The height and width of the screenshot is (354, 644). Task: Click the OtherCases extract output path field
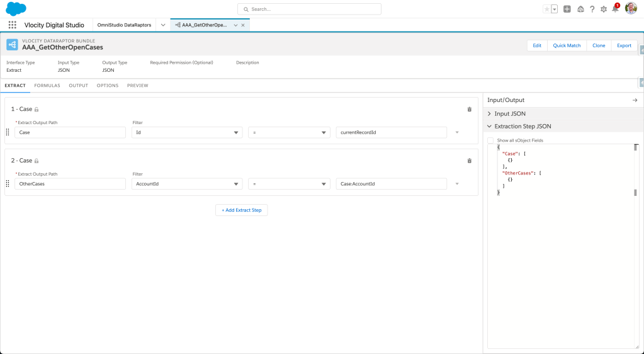pyautogui.click(x=70, y=184)
